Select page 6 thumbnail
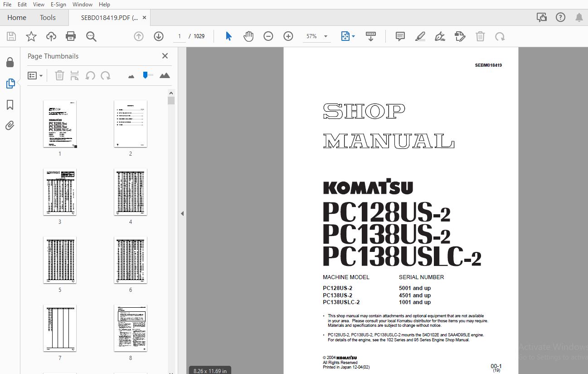This screenshot has width=588, height=374. click(131, 260)
